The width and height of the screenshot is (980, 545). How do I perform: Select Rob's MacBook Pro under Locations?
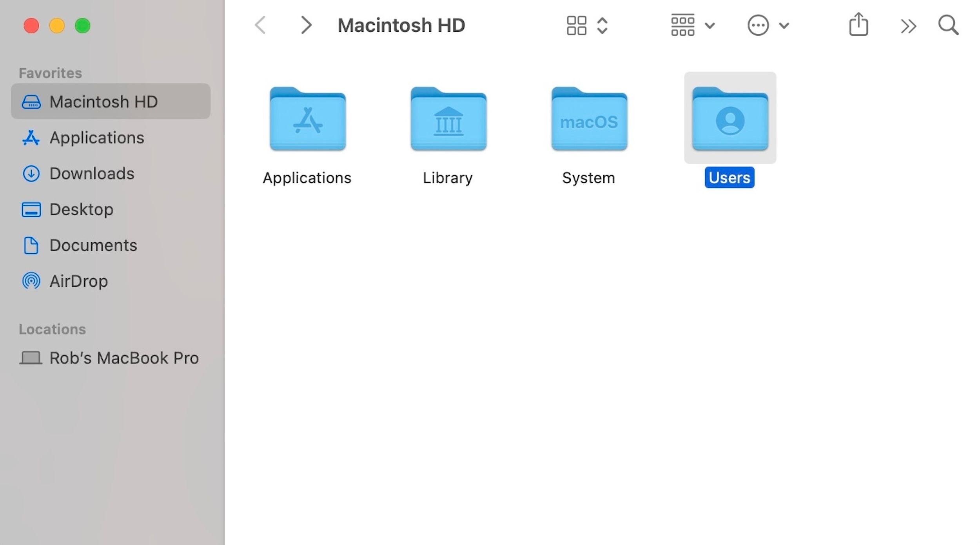pos(111,358)
